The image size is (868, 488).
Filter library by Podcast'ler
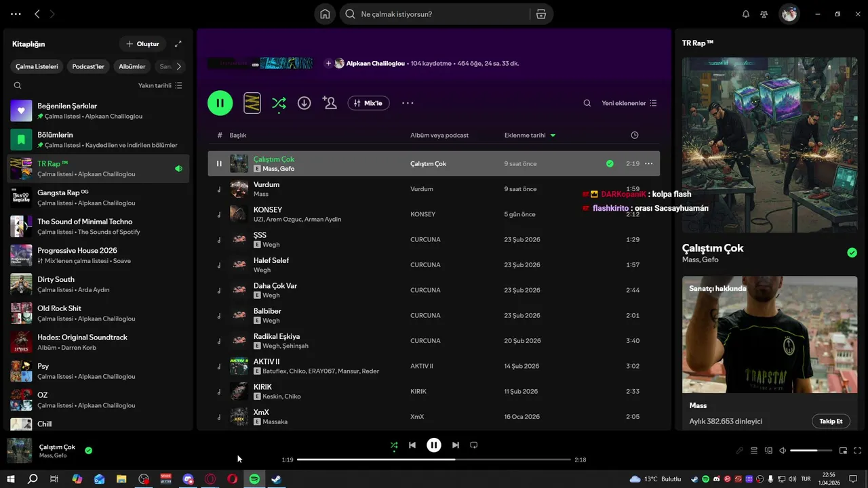point(88,66)
